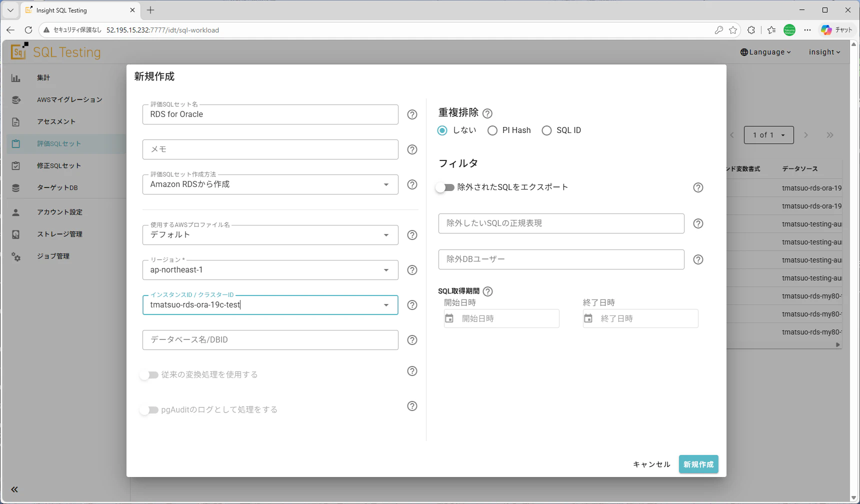Open アカウント設定 in sidebar

(x=65, y=212)
